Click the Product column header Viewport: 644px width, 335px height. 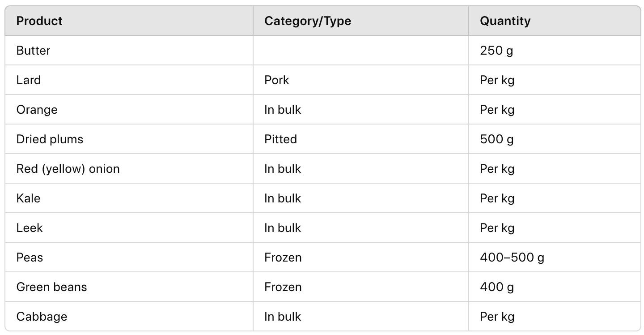pos(39,21)
